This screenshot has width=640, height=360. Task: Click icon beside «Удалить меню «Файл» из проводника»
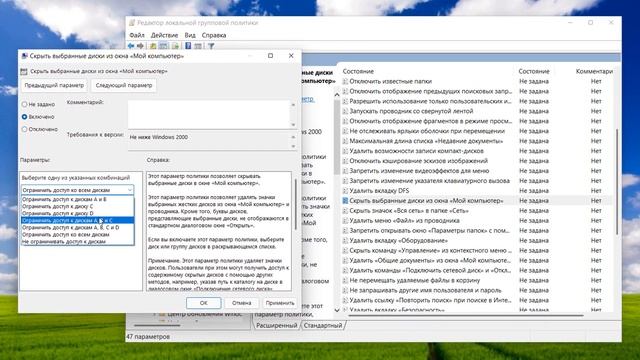pyautogui.click(x=345, y=221)
